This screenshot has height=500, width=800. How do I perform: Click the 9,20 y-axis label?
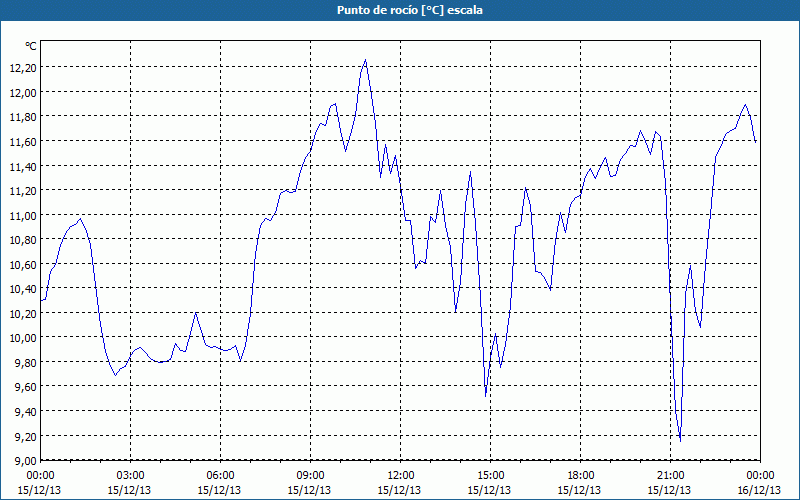(26, 436)
